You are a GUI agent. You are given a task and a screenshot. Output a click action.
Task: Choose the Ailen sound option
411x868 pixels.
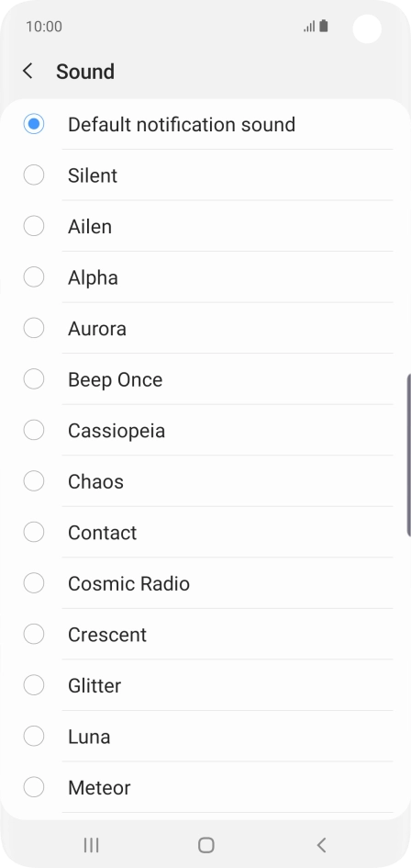tap(34, 226)
